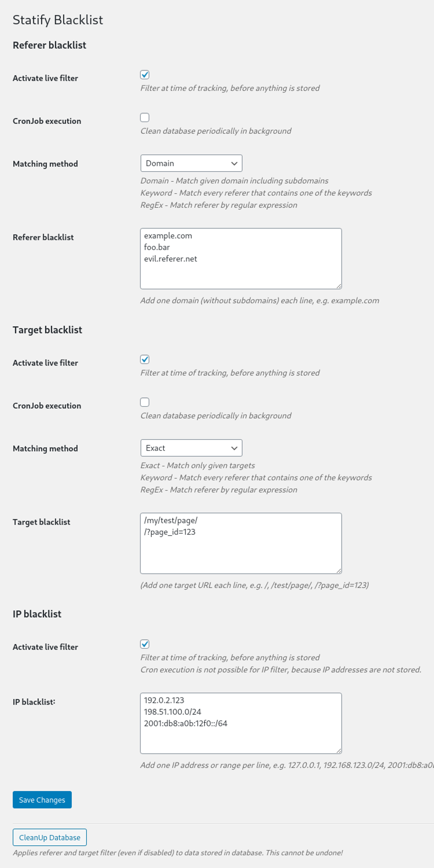The height and width of the screenshot is (868, 434).
Task: Click the CleanUp Database button
Action: [49, 837]
